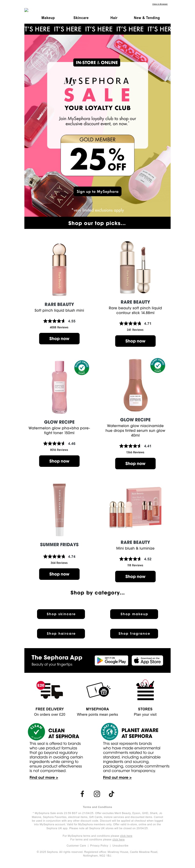
Task: Click Shop now under Soft pinch liquid blush mini
Action: pyautogui.click(x=59, y=339)
